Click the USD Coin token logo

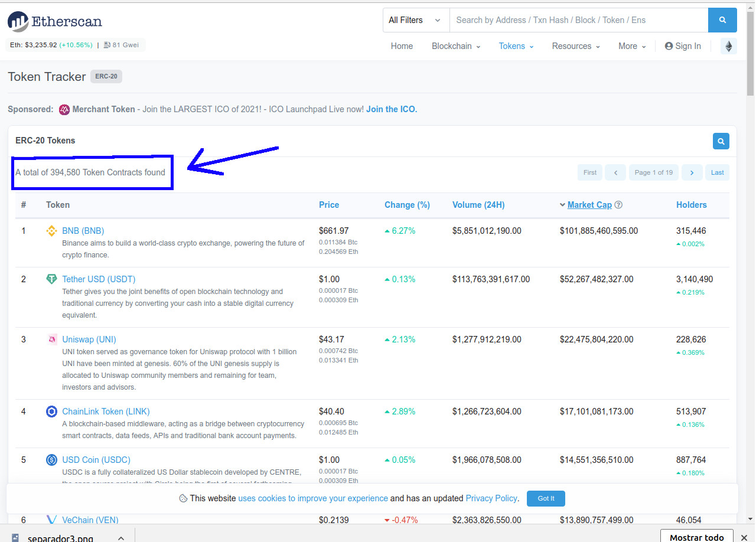click(x=51, y=460)
